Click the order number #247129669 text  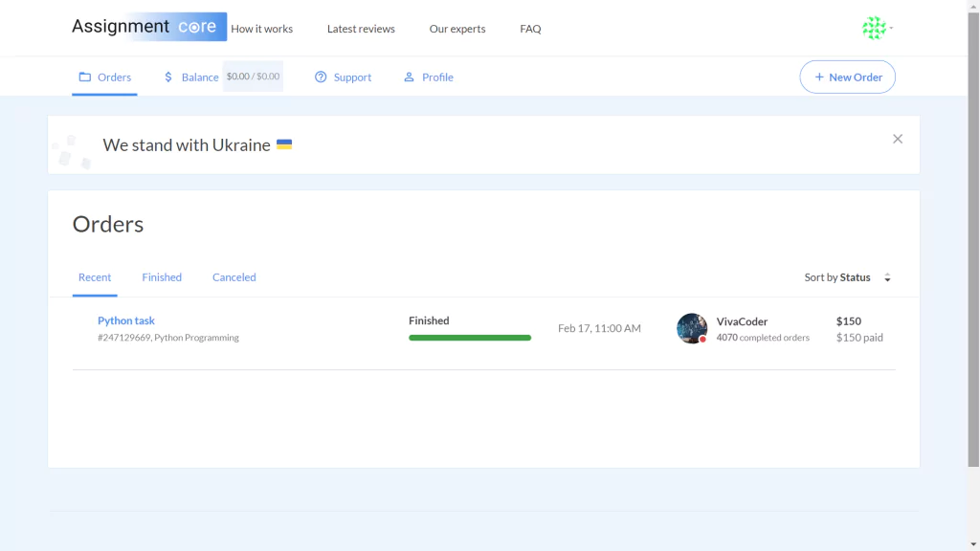[x=123, y=338]
